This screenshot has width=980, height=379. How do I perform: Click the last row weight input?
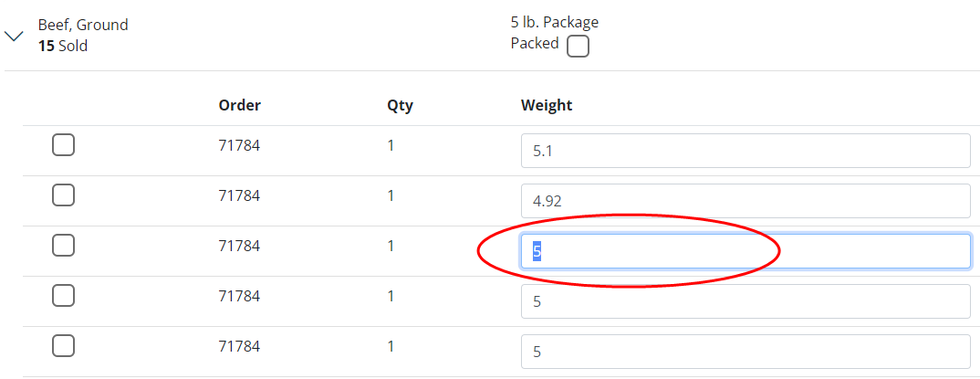(x=745, y=352)
